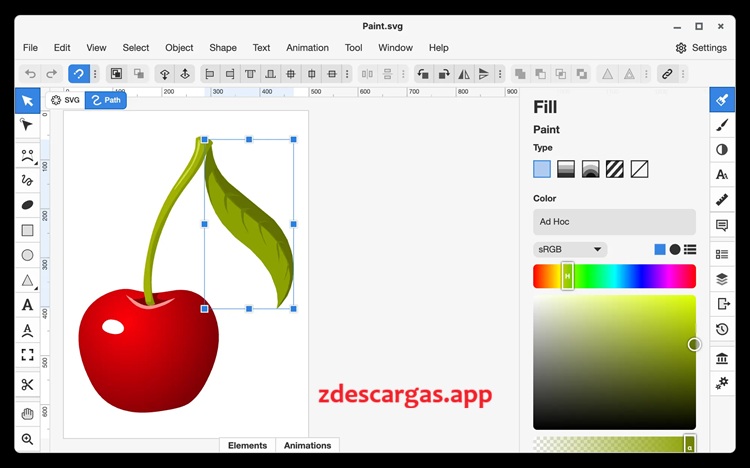Click the align bottom edges icon
750x468 pixels.
coord(270,74)
